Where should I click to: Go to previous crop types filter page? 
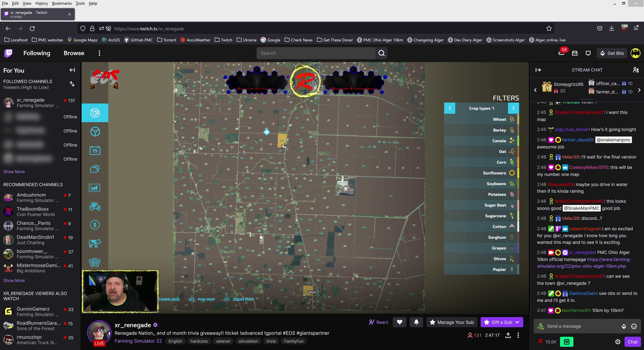coord(449,108)
